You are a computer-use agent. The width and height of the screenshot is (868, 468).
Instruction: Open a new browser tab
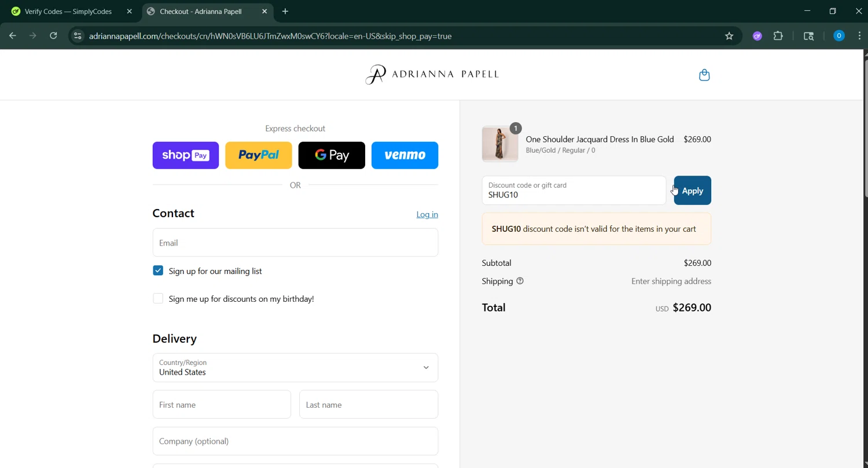click(x=285, y=11)
